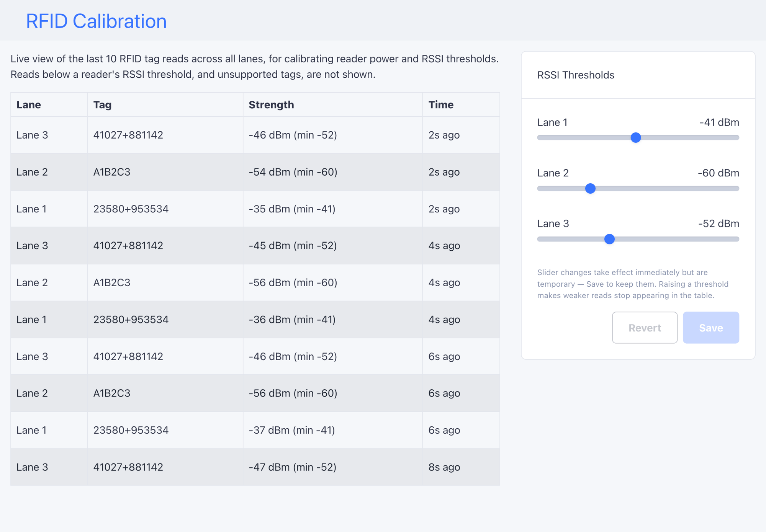
Task: Click the A1B2C3 tag read 2s ago
Action: pyautogui.click(x=165, y=172)
